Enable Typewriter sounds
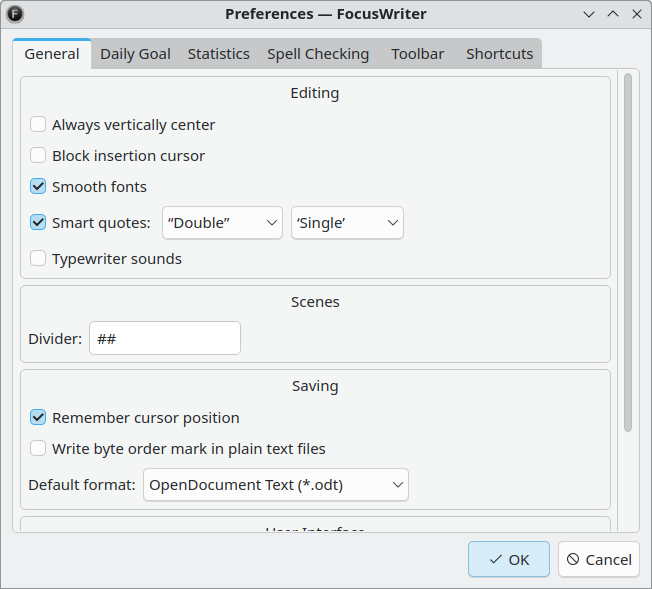Viewport: 652px width, 589px height. 38,258
